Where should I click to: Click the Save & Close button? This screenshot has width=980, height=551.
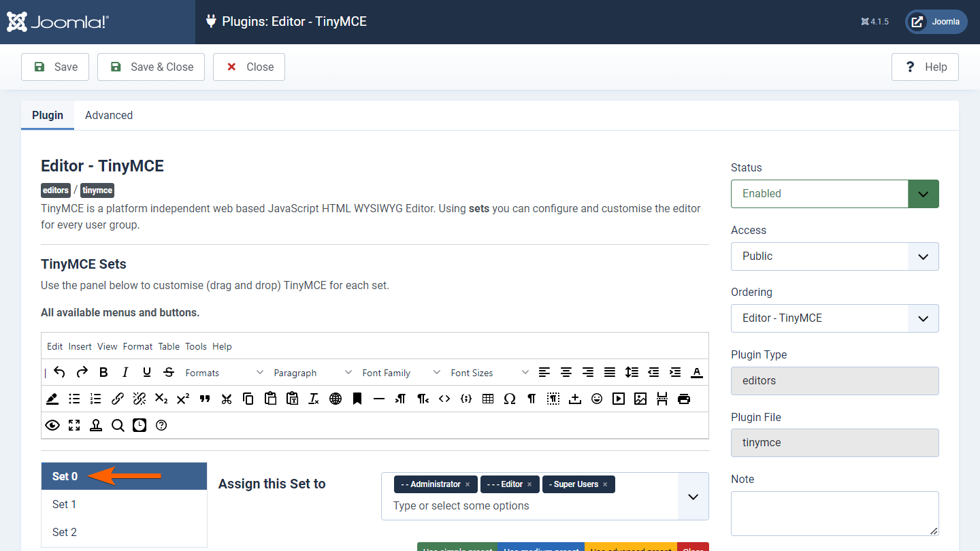[x=151, y=67]
